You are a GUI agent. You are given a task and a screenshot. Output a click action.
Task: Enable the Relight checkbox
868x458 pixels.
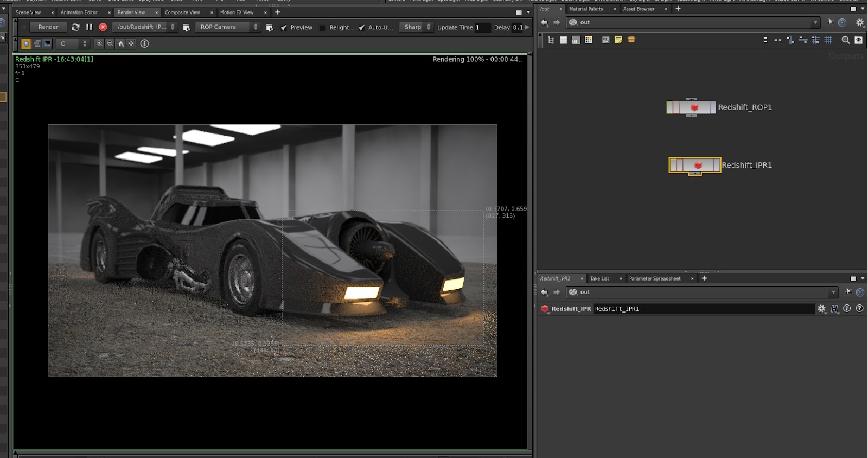323,28
